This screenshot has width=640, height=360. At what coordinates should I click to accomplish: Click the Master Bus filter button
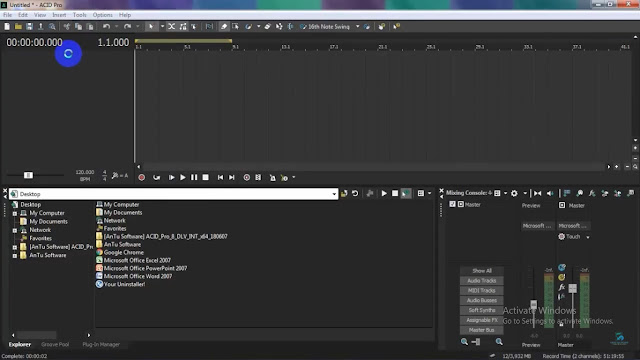pos(482,330)
